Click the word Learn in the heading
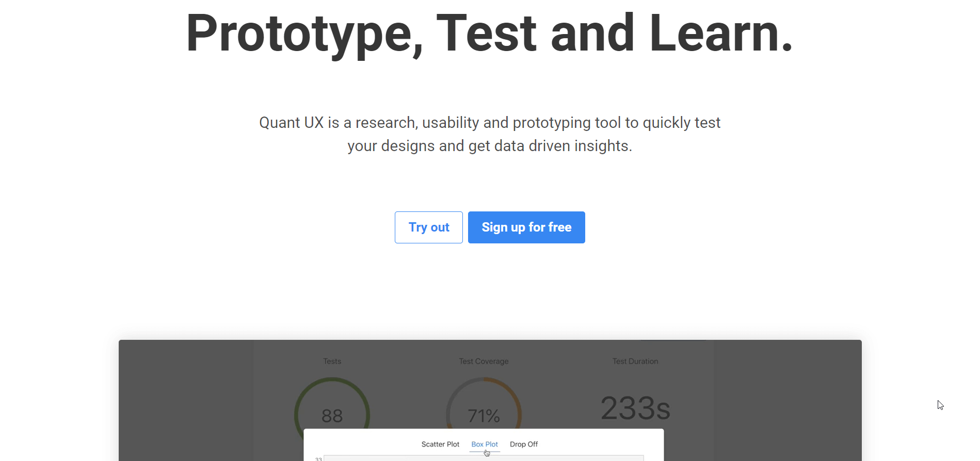Screen dimensions: 980x461 click(x=720, y=33)
